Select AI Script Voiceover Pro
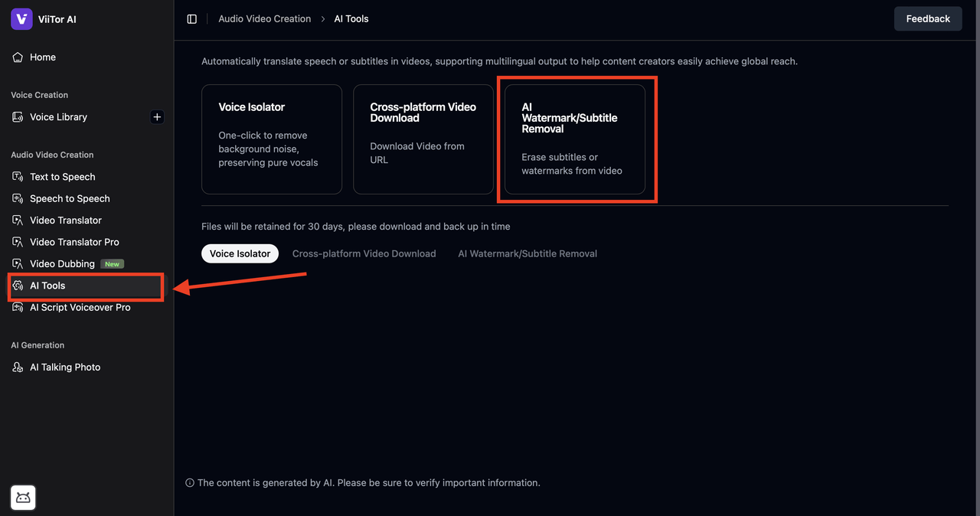 (x=80, y=307)
